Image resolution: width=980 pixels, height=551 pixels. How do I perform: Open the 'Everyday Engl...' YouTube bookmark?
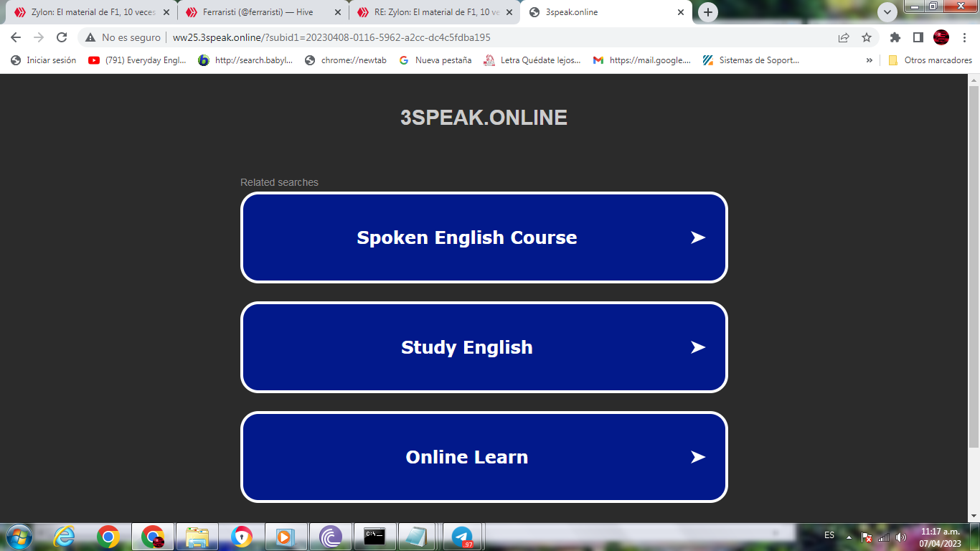(137, 60)
